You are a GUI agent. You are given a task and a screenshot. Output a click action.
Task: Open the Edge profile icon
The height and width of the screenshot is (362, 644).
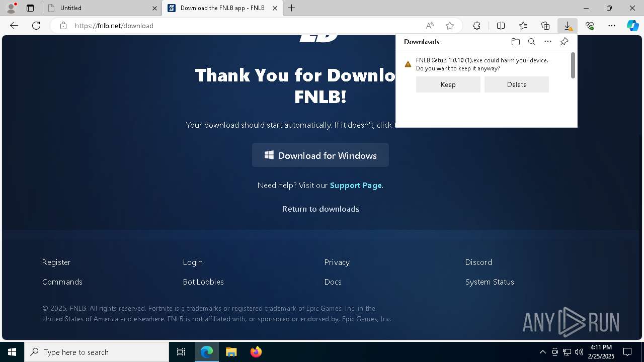coord(11,8)
